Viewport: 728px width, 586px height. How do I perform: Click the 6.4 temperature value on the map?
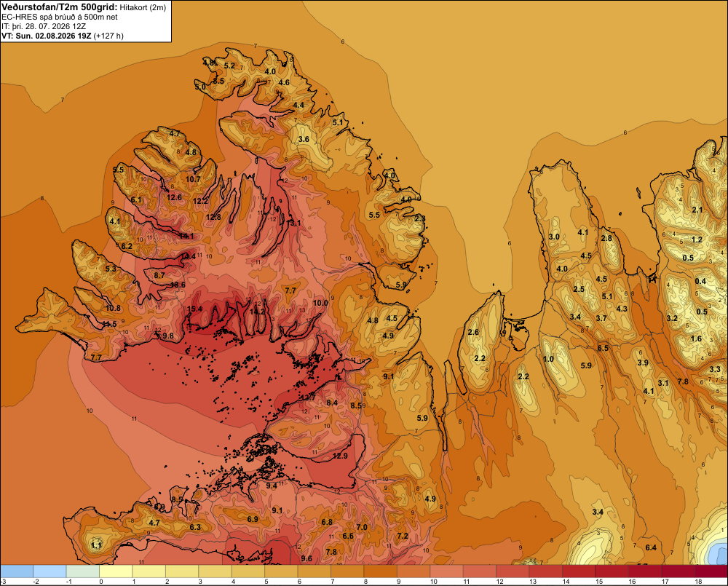tap(651, 547)
